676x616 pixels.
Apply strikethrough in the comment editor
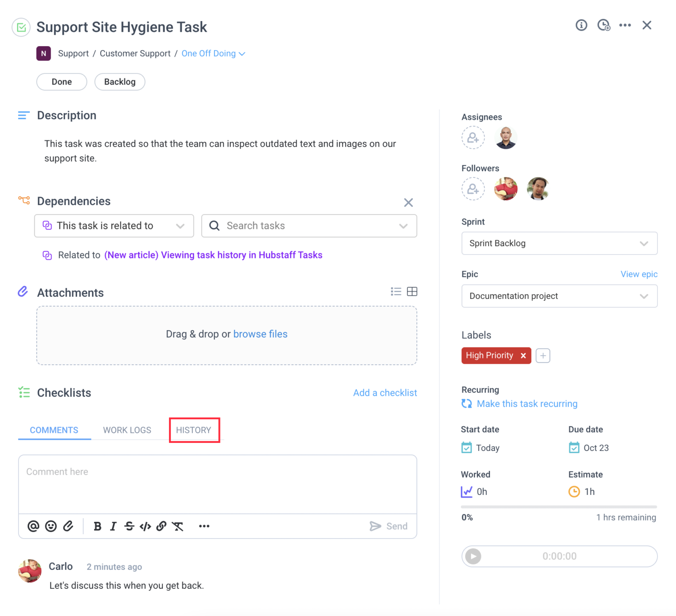(x=129, y=526)
